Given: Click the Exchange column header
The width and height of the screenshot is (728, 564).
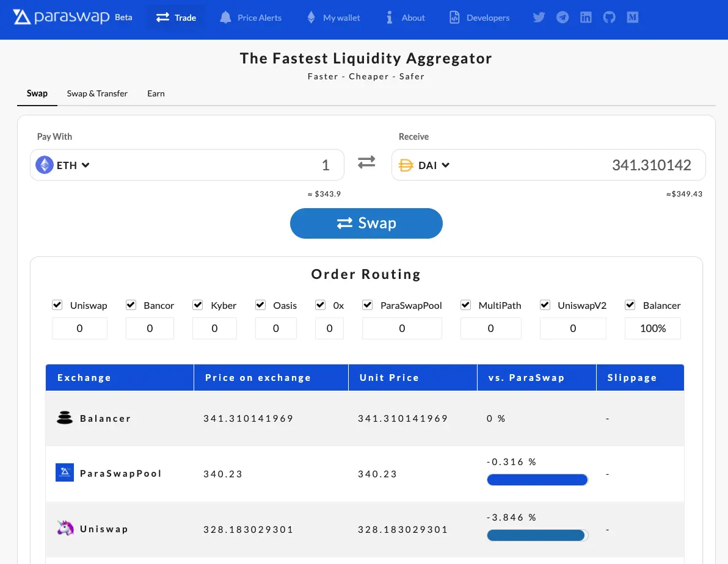Looking at the screenshot, I should [x=120, y=377].
